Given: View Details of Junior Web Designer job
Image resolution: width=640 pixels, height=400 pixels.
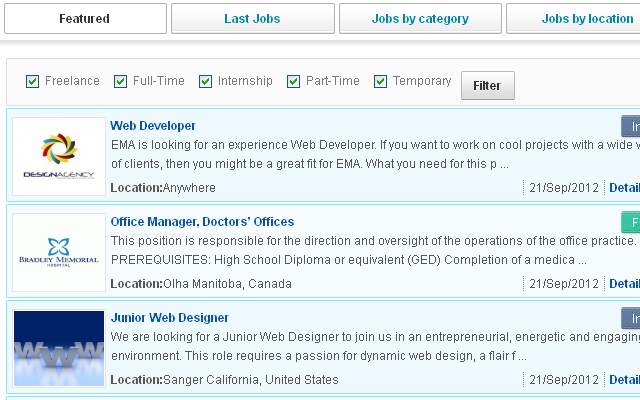Looking at the screenshot, I should tap(624, 380).
